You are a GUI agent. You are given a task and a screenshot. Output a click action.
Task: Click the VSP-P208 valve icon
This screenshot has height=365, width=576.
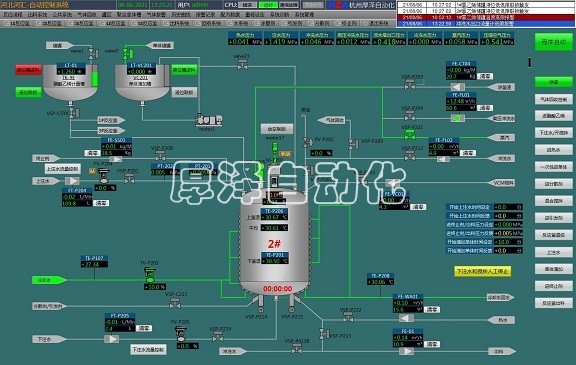(x=161, y=156)
